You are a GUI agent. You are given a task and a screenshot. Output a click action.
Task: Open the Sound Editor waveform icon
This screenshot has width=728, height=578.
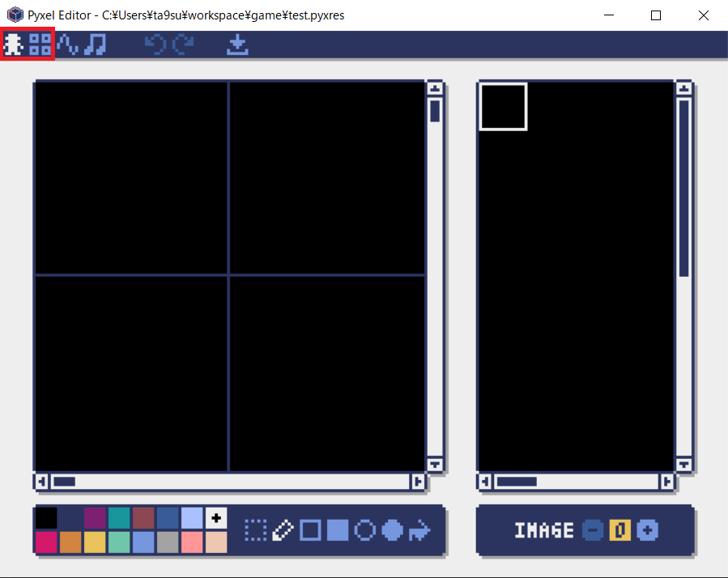68,45
